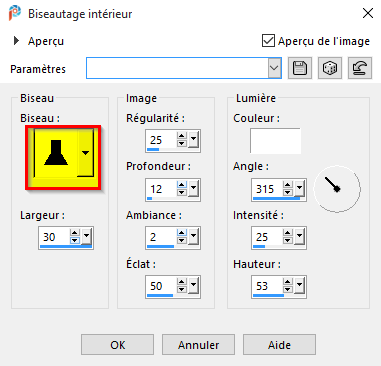The image size is (381, 366).
Task: Toggle the Aperçu de l'image checkbox
Action: tap(268, 41)
